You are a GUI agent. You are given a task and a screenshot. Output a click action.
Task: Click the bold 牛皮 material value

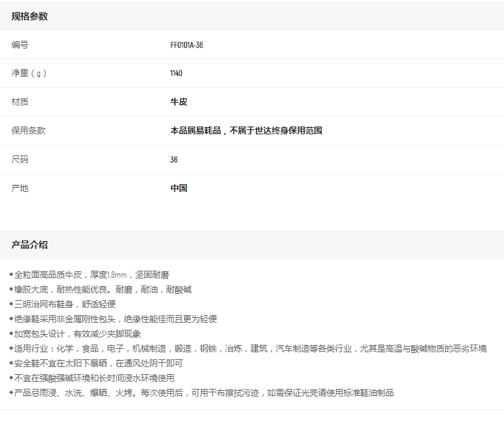point(179,102)
